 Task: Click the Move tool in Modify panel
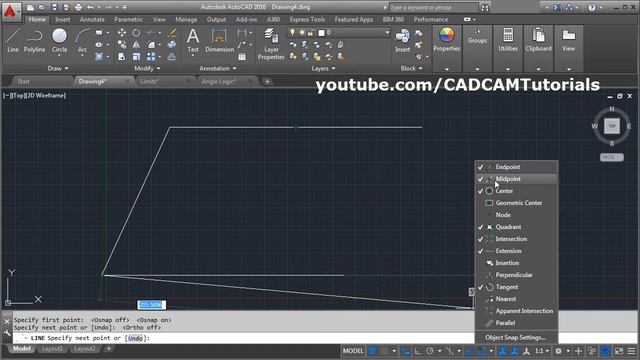(122, 33)
